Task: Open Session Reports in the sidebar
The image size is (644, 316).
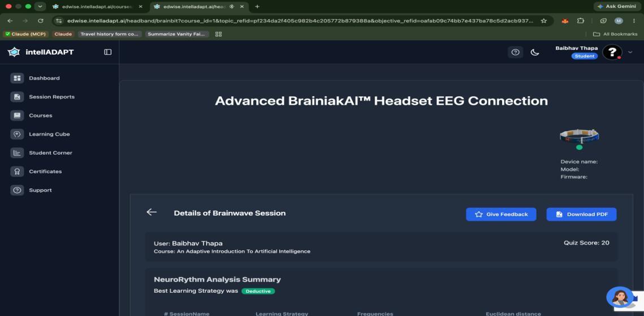Action: 52,97
